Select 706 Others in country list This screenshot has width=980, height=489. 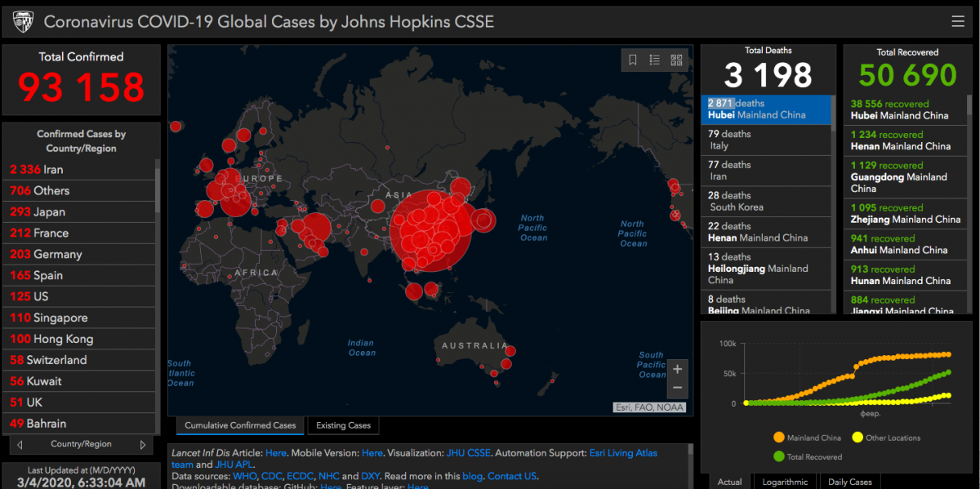click(x=78, y=191)
